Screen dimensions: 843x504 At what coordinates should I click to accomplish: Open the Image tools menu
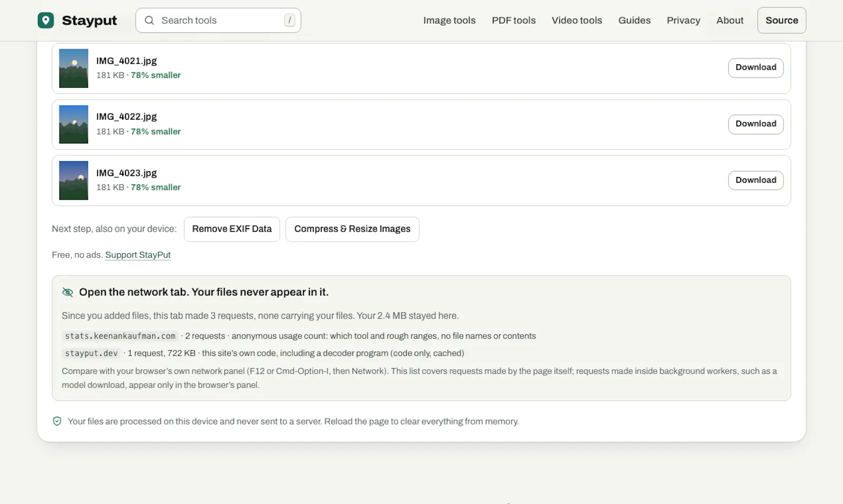point(449,20)
